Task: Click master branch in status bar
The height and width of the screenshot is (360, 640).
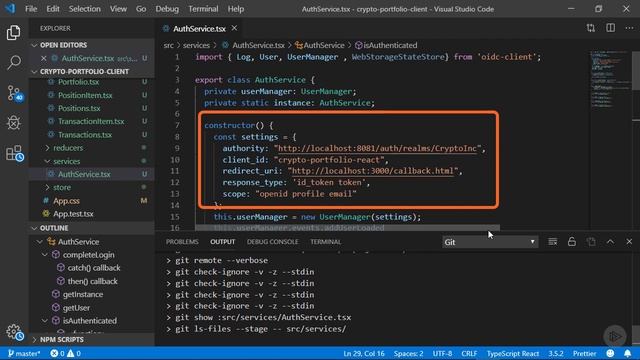Action: click(24, 353)
